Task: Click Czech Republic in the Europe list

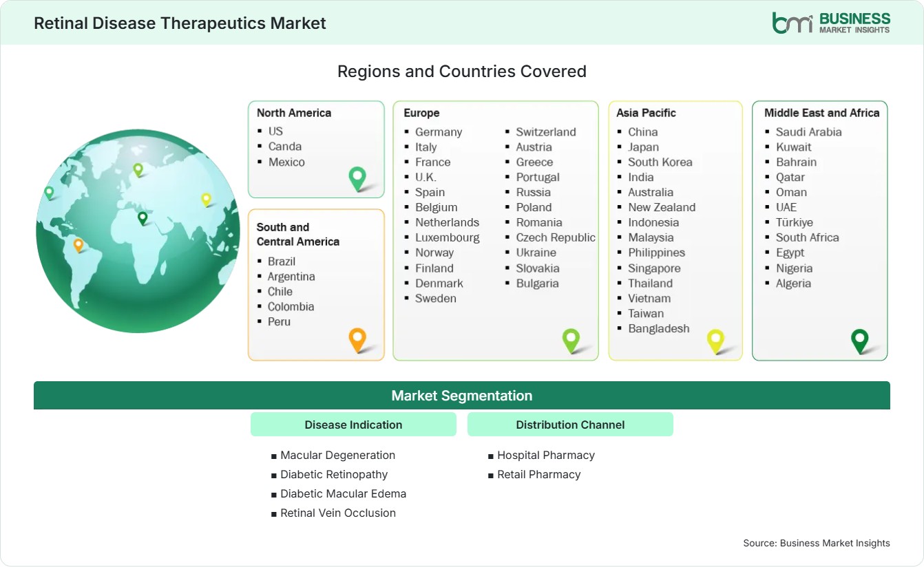Action: tap(556, 237)
